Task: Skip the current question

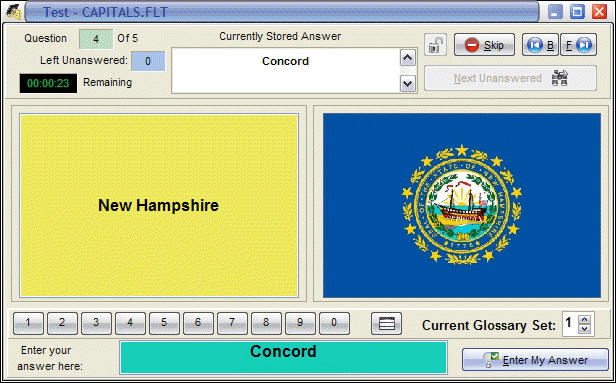Action: [484, 45]
